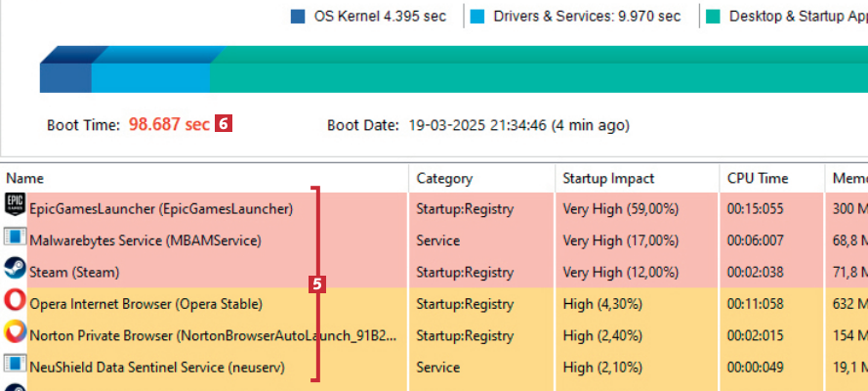868x391 pixels.
Task: Click the dark blue OS Kernel bar segment
Action: (65, 74)
